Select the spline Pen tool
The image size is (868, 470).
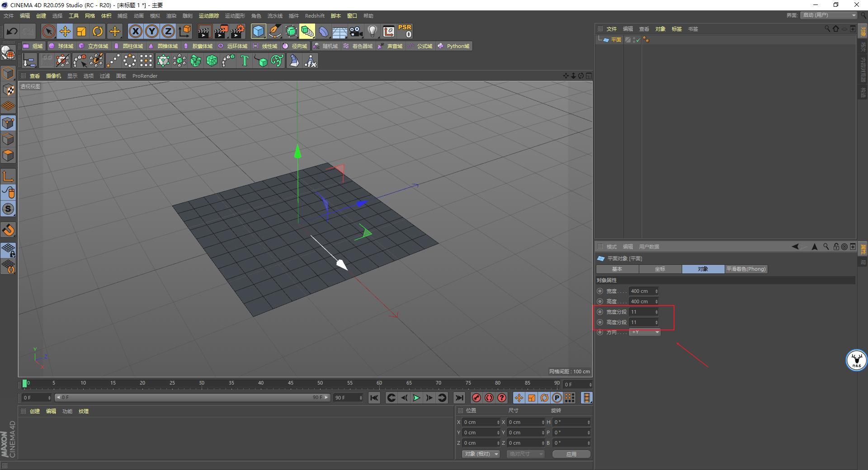(x=274, y=31)
